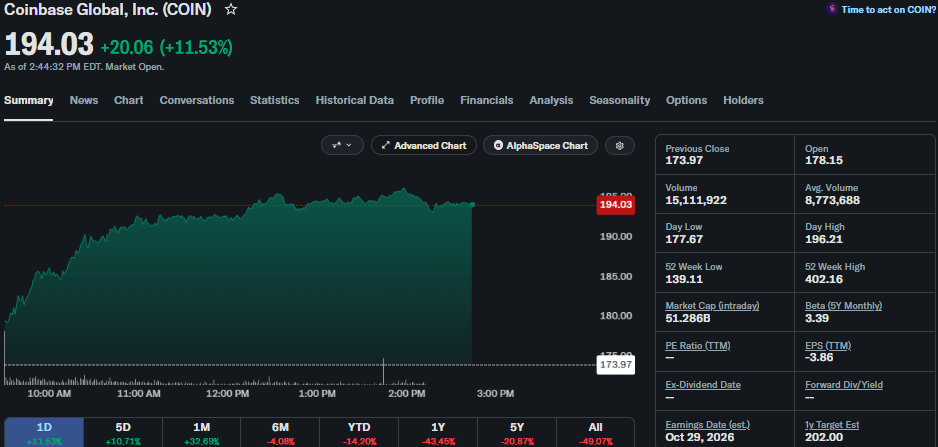The image size is (938, 447).
Task: Click 1y Target Est label link
Action: click(832, 424)
